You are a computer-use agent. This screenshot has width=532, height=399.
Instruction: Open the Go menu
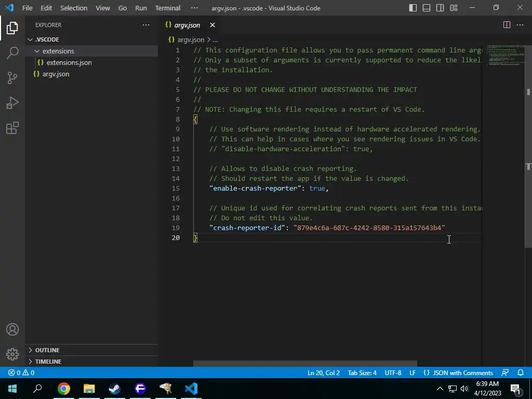[123, 8]
